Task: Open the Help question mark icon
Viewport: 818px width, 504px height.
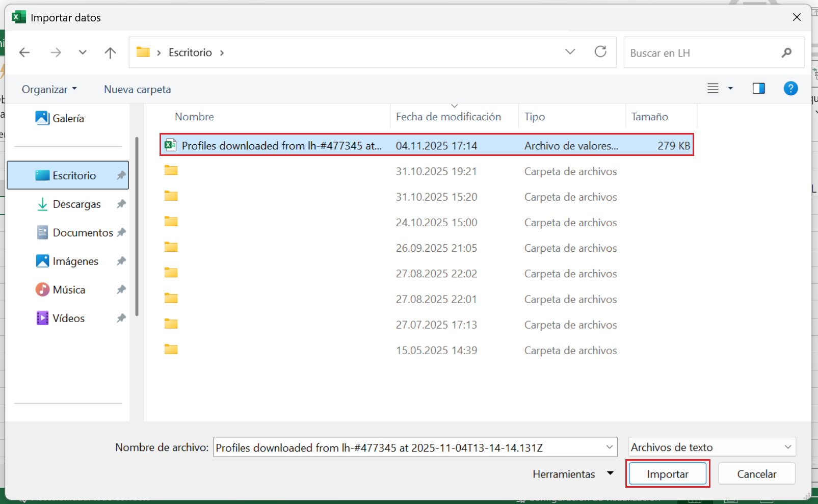Action: pos(790,89)
